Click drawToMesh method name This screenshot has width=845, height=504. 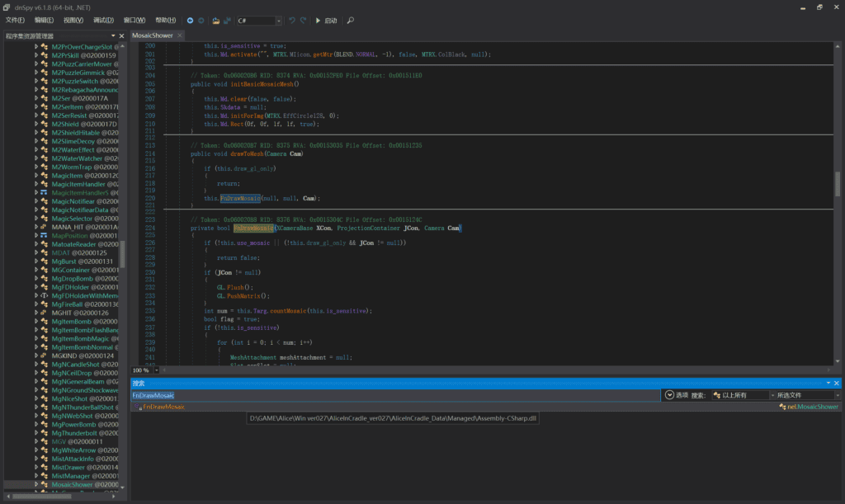point(247,154)
